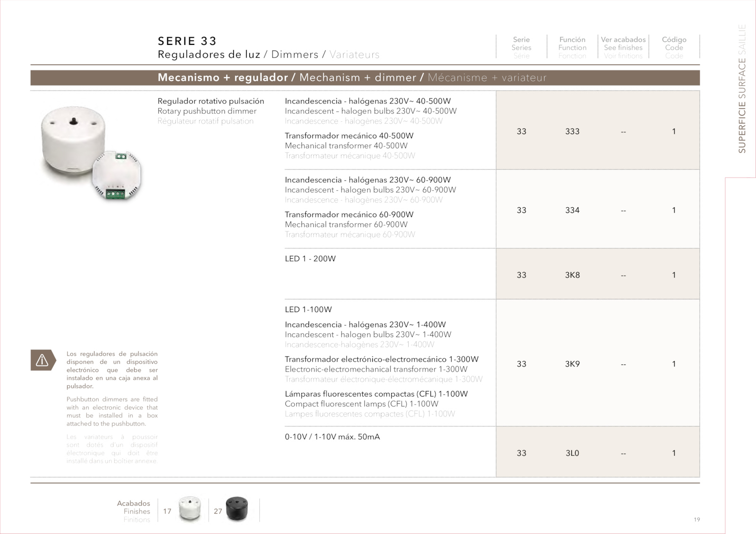Click 'Compact fluorescent lamps (CFL) 1-100W'
This screenshot has height=534, width=756.
(361, 404)
